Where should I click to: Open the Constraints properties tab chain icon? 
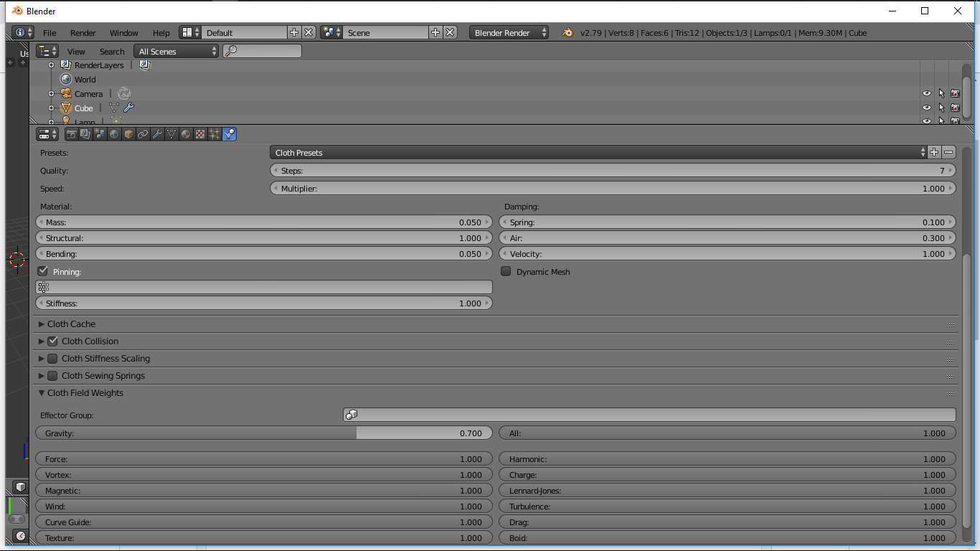click(x=143, y=134)
